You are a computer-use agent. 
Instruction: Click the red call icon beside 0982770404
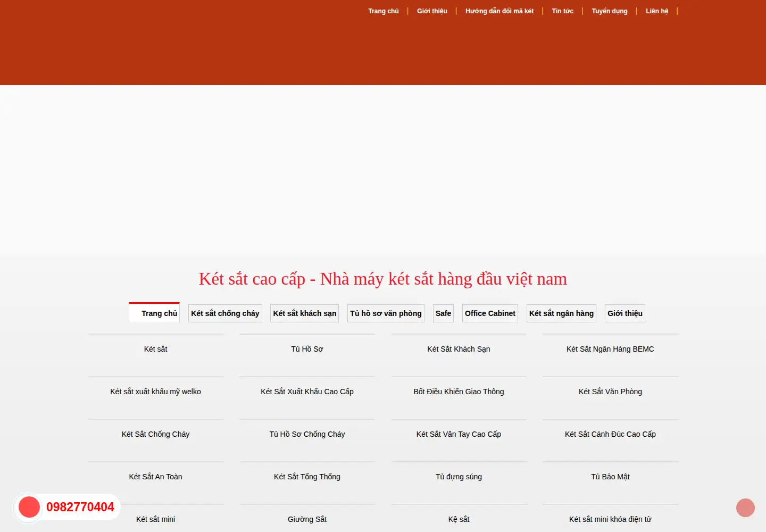(x=29, y=507)
